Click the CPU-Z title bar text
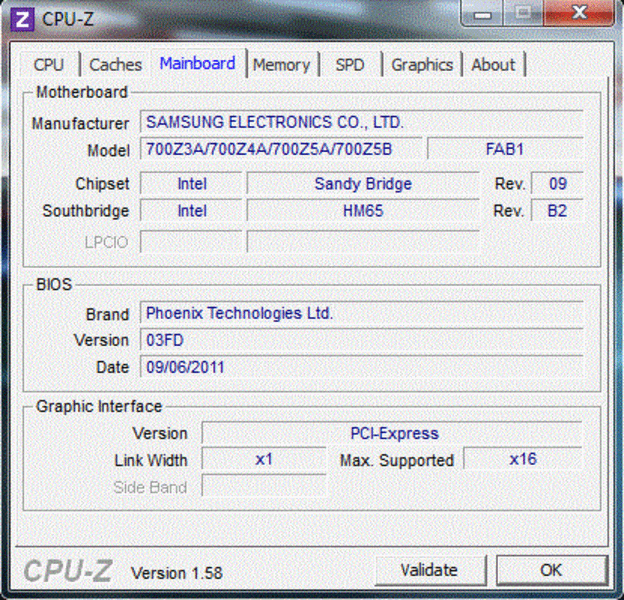 click(x=68, y=19)
